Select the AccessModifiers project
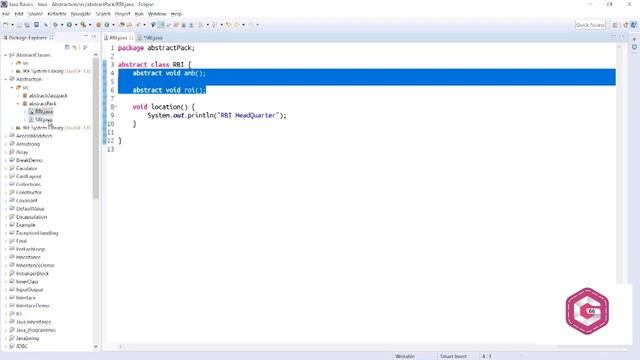 (34, 136)
